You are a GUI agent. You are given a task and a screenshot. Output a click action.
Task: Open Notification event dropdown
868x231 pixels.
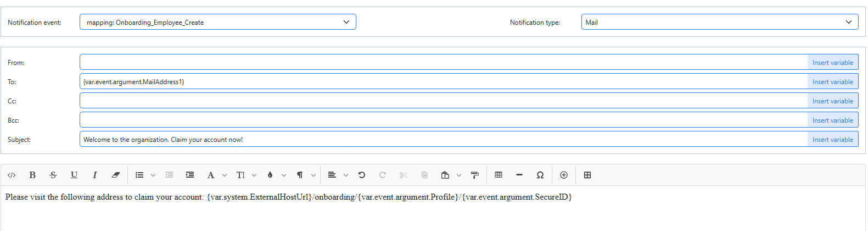pyautogui.click(x=218, y=22)
